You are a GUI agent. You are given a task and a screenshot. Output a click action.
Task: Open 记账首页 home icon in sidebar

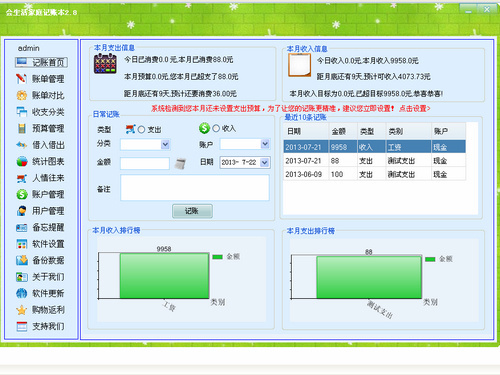tap(22, 62)
